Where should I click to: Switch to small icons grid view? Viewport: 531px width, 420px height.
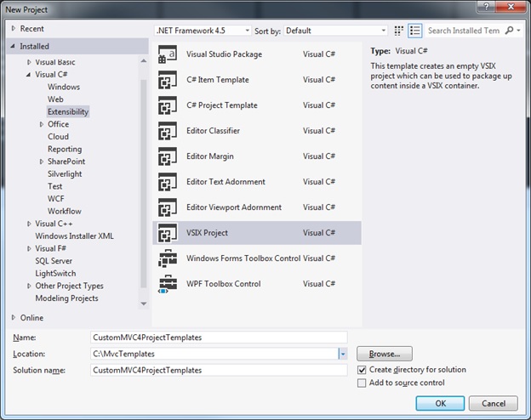point(399,31)
